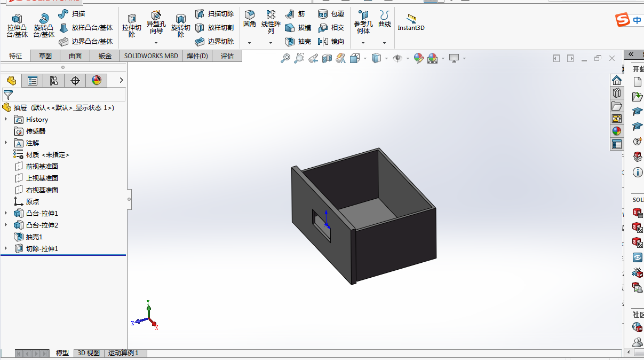This screenshot has height=360, width=644.
Task: Switch to the 3D 视图 bottom tab
Action: (89, 353)
